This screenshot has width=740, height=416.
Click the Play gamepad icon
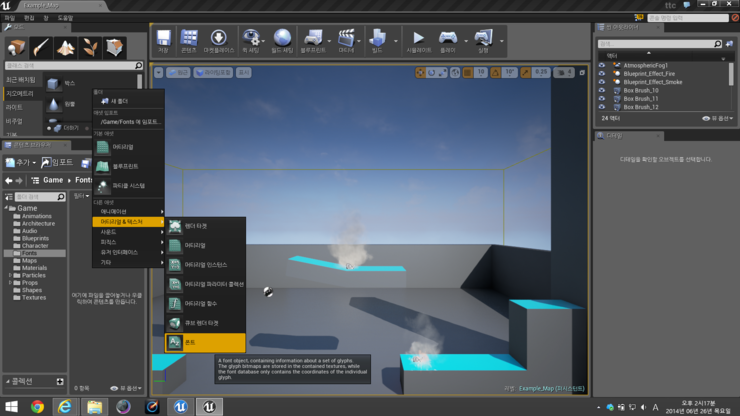[x=448, y=41]
